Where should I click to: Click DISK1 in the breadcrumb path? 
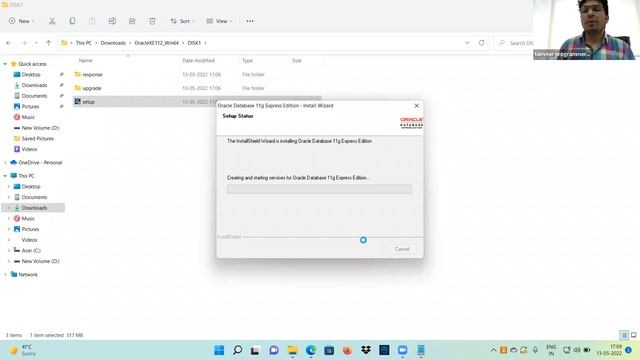pos(194,43)
